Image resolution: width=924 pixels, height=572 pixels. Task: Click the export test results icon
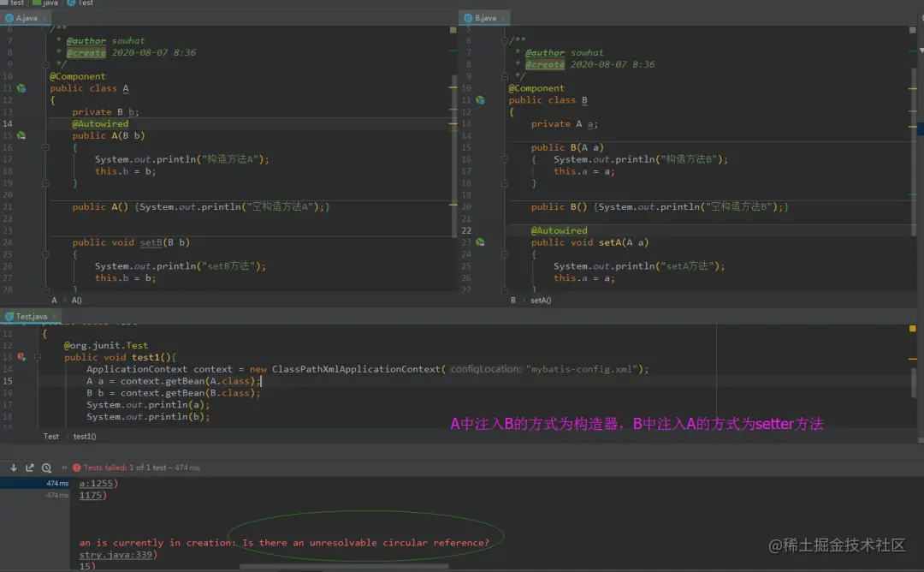[29, 468]
